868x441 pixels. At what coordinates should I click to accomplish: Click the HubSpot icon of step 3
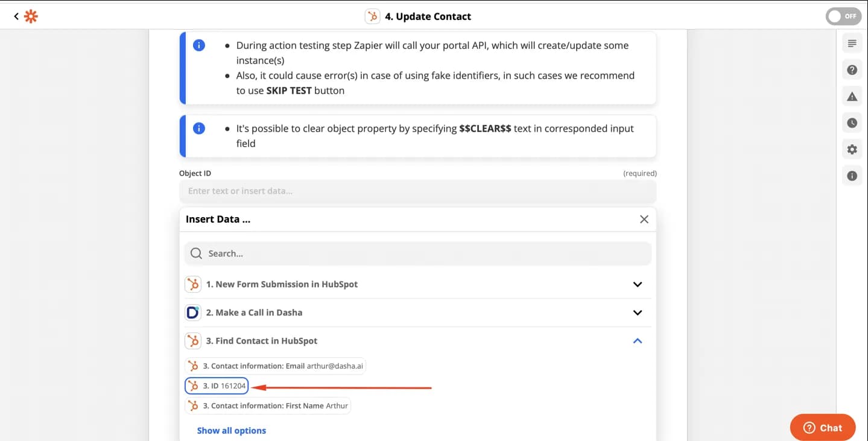(x=193, y=341)
